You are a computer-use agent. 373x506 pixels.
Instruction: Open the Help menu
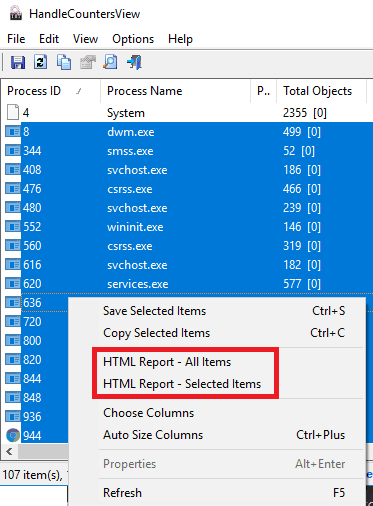180,39
